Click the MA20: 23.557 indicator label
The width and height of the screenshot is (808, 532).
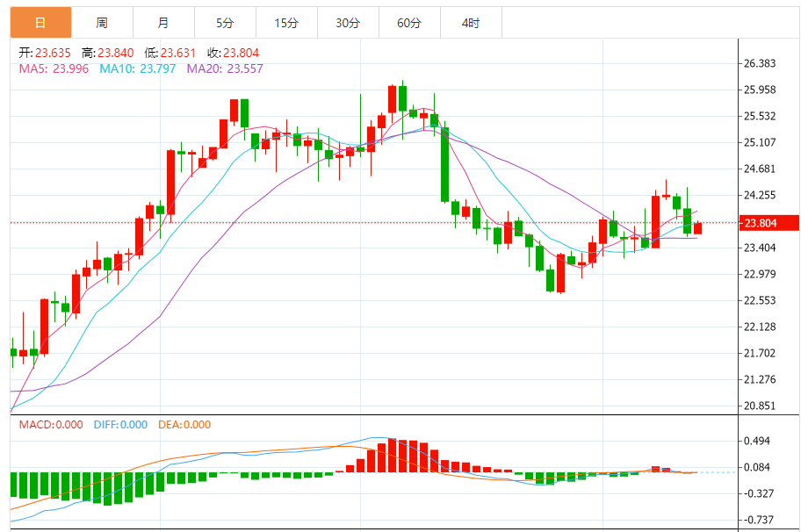pyautogui.click(x=225, y=68)
